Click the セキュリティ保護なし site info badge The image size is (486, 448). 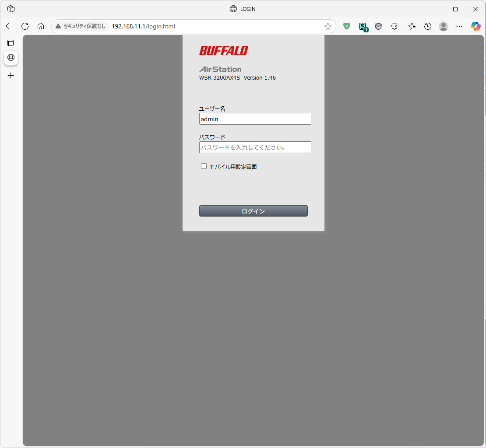[80, 26]
